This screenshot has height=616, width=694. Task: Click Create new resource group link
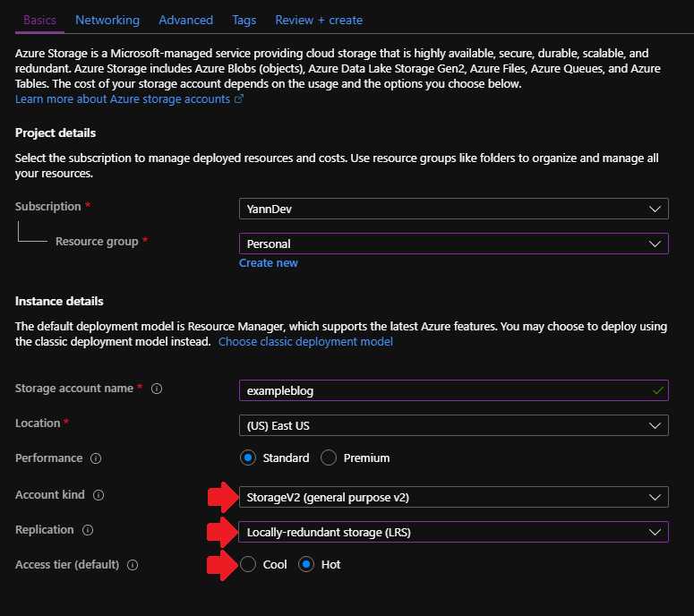point(269,263)
